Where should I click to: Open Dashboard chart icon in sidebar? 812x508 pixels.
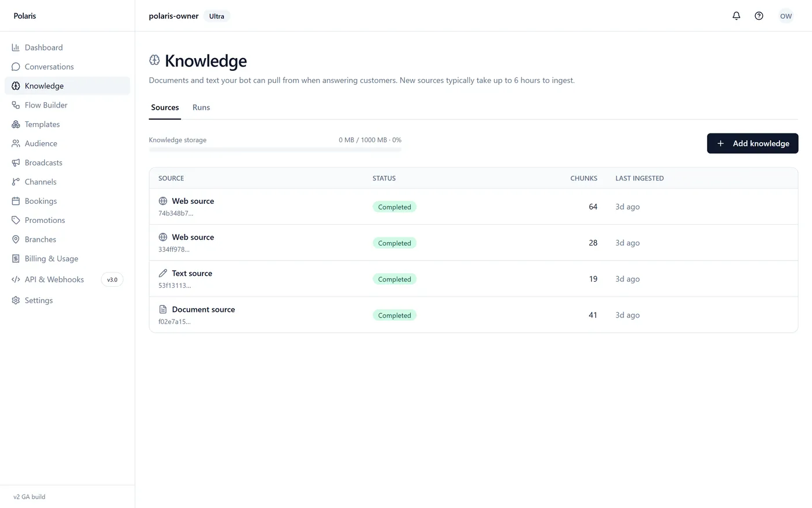(16, 48)
